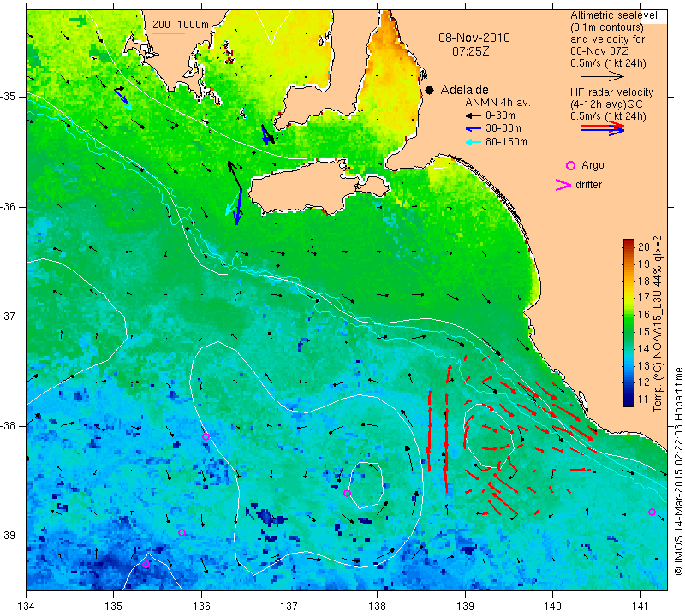The width and height of the screenshot is (685, 616).
Task: Click the 16 label on temperature scale
Action: pyautogui.click(x=644, y=314)
